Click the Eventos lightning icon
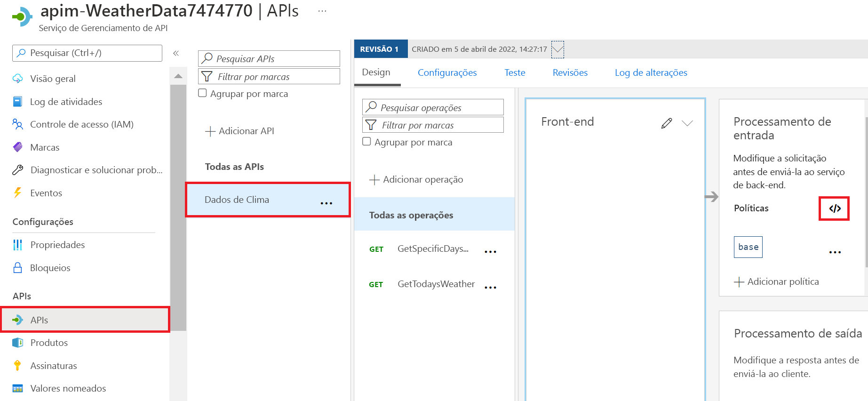868x401 pixels. point(17,192)
